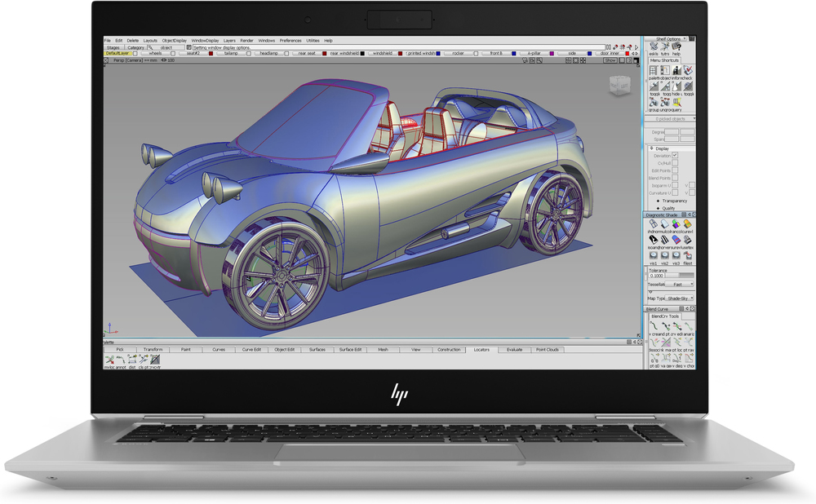Image resolution: width=816 pixels, height=504 pixels.
Task: Click the isoangle diagnostic shade icon
Action: point(654,241)
